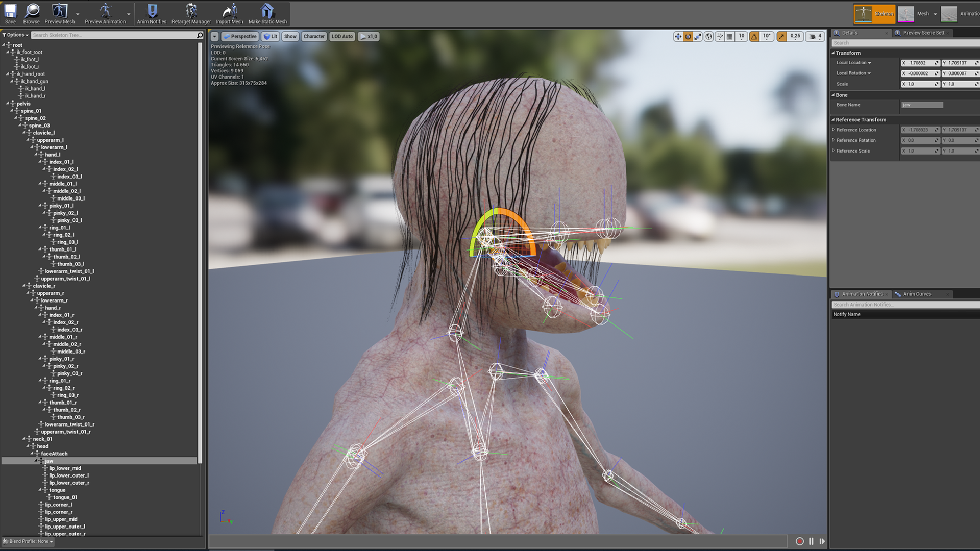980x551 pixels.
Task: Open the Preview Scene Settings tab
Action: click(923, 33)
